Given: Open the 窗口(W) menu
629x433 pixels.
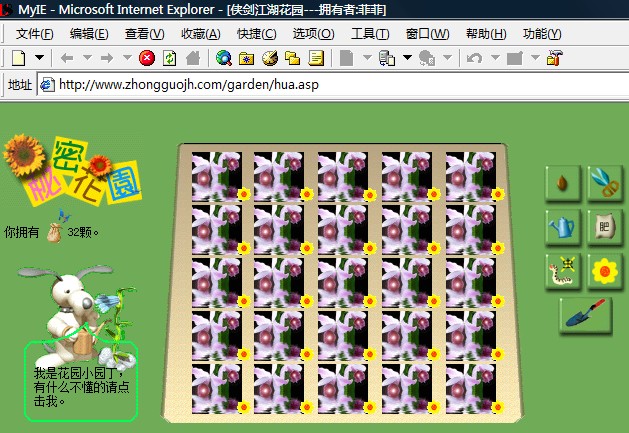Looking at the screenshot, I should 428,34.
